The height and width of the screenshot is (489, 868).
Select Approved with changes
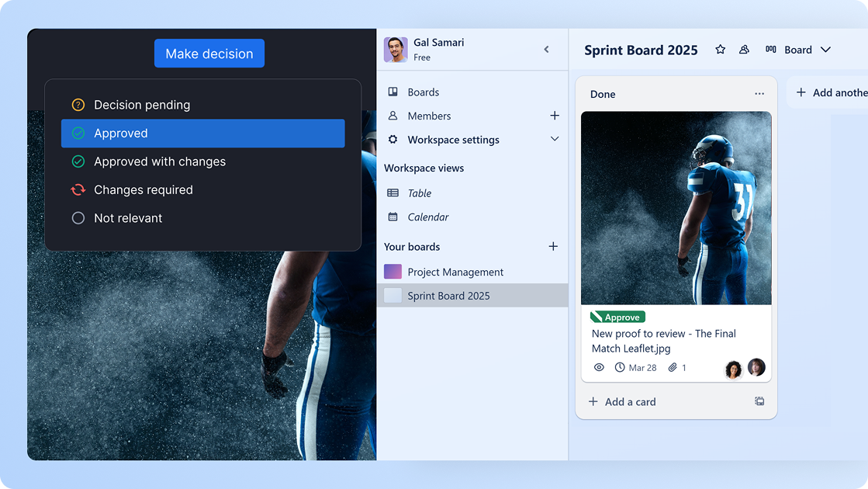point(159,161)
